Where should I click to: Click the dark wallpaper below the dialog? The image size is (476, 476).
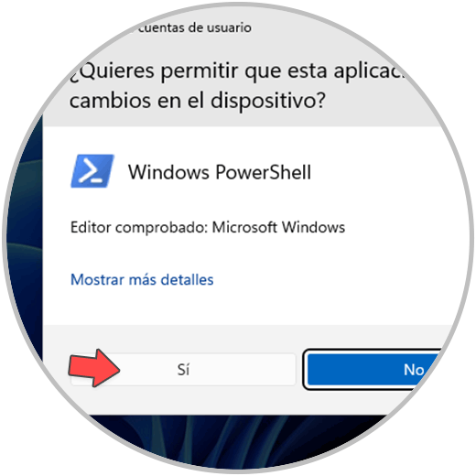[x=238, y=439]
